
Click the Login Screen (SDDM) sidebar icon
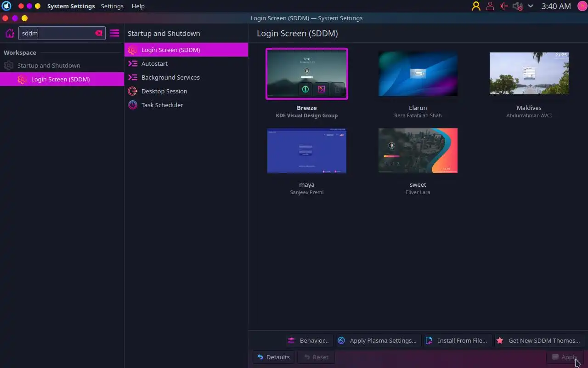tap(22, 79)
